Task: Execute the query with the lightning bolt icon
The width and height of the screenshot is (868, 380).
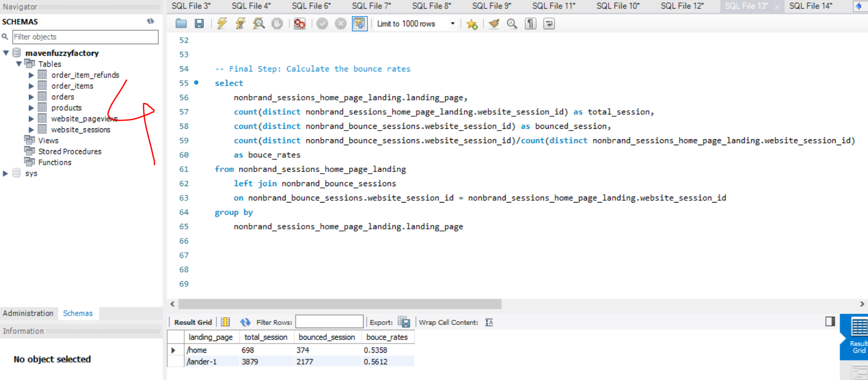Action: point(222,23)
